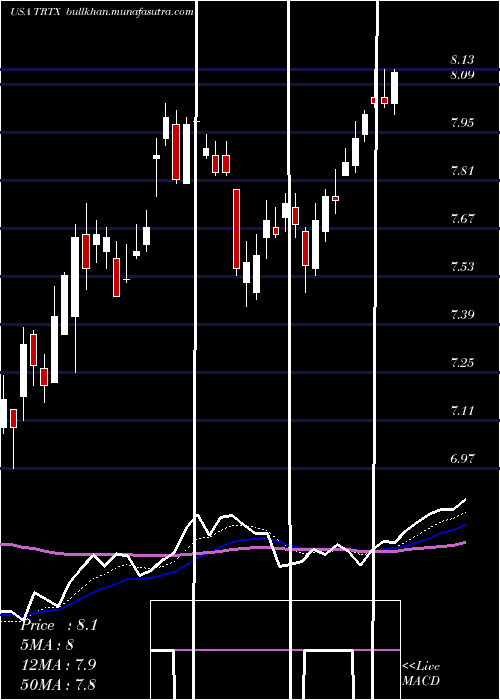Click the Price : 8.1 readout
The width and height of the screenshot is (500, 700).
click(58, 625)
